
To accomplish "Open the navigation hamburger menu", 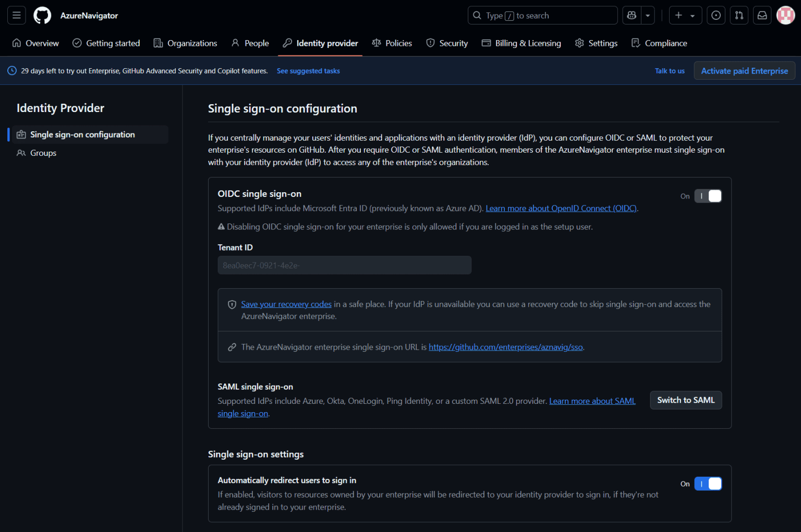I will [16, 15].
